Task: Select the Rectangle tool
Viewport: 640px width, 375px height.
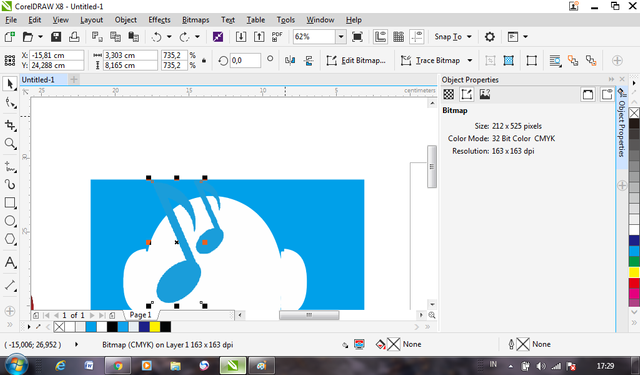Action: point(10,203)
